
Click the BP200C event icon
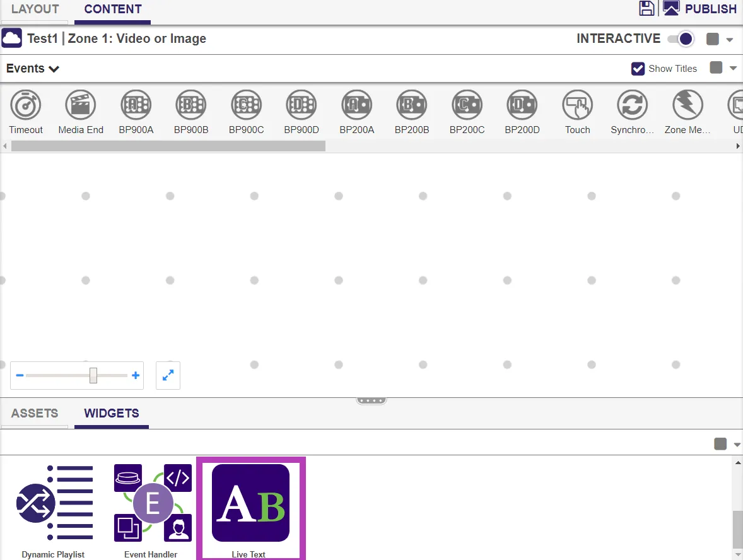pyautogui.click(x=467, y=105)
